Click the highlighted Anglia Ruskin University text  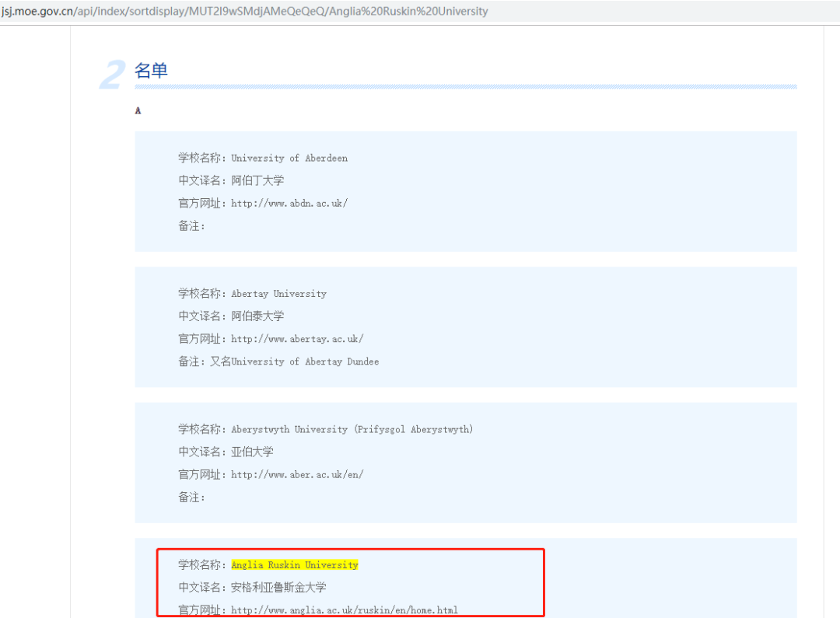[x=294, y=565]
